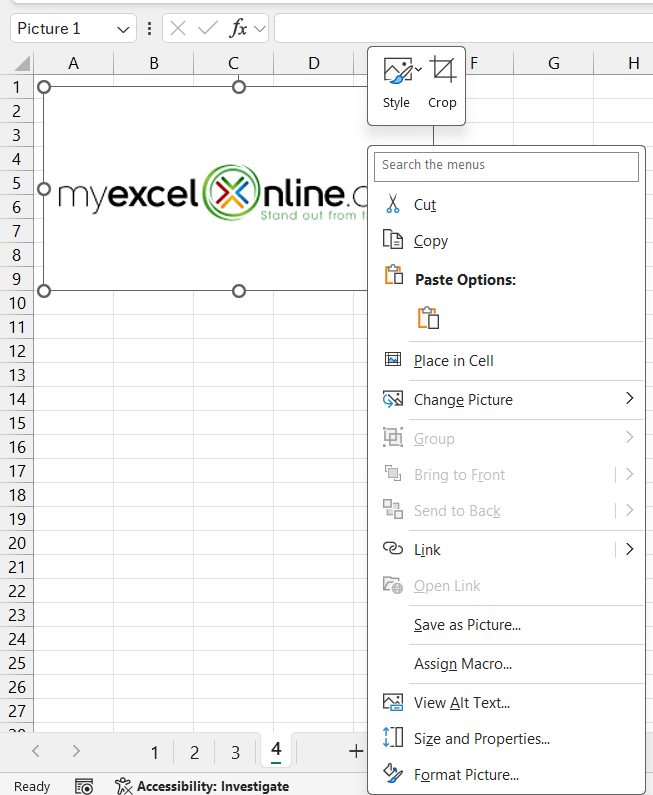This screenshot has height=795, width=653.
Task: Click the Cut scissors icon
Action: point(392,204)
